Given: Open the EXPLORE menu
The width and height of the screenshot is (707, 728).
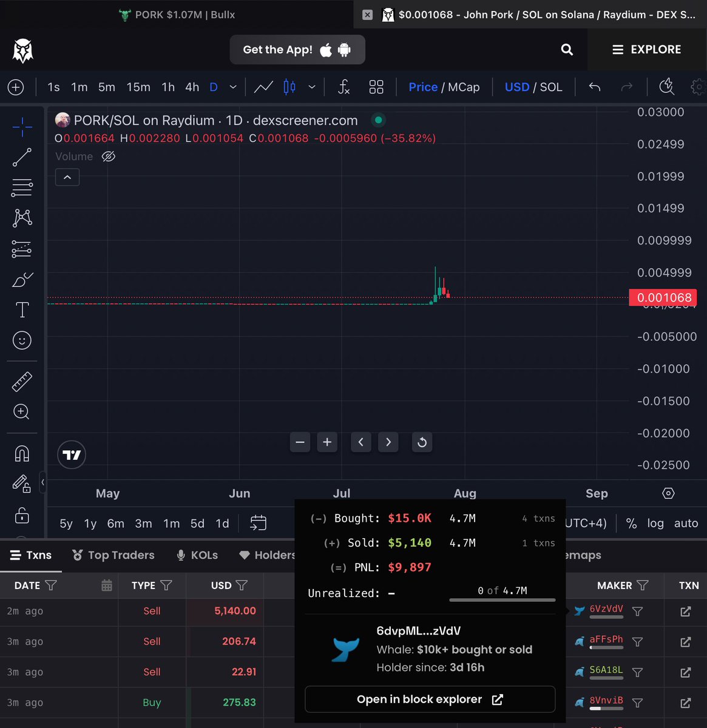Looking at the screenshot, I should coord(647,50).
